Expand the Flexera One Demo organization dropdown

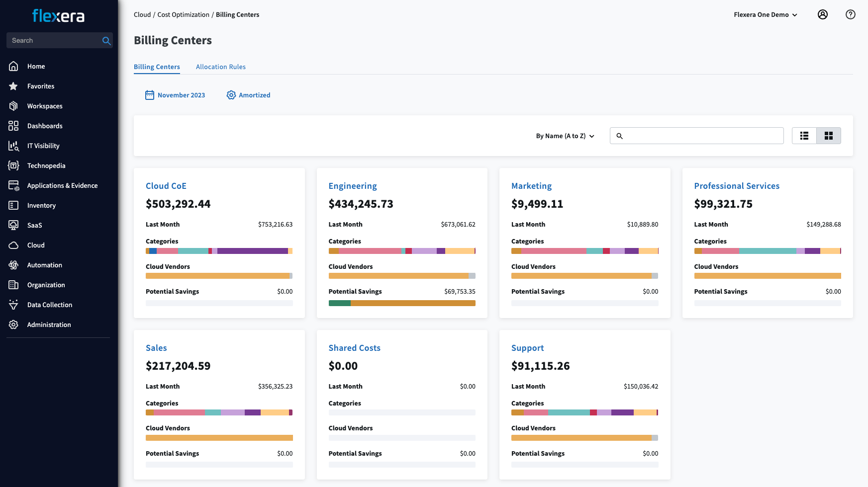[x=765, y=14]
